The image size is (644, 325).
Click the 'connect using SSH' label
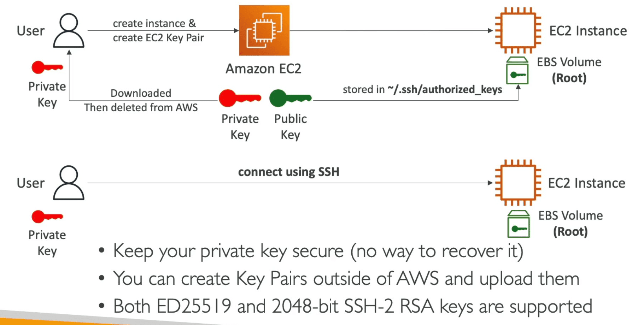click(288, 172)
